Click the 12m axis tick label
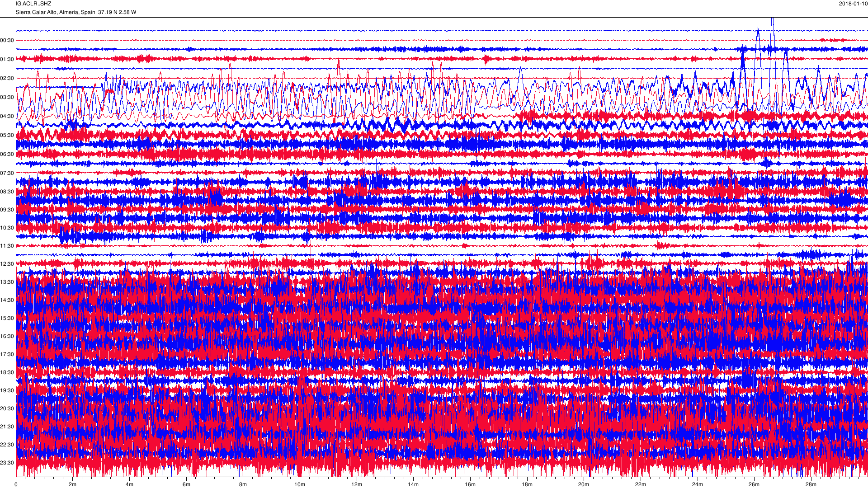This screenshot has height=488, width=868. coord(357,484)
